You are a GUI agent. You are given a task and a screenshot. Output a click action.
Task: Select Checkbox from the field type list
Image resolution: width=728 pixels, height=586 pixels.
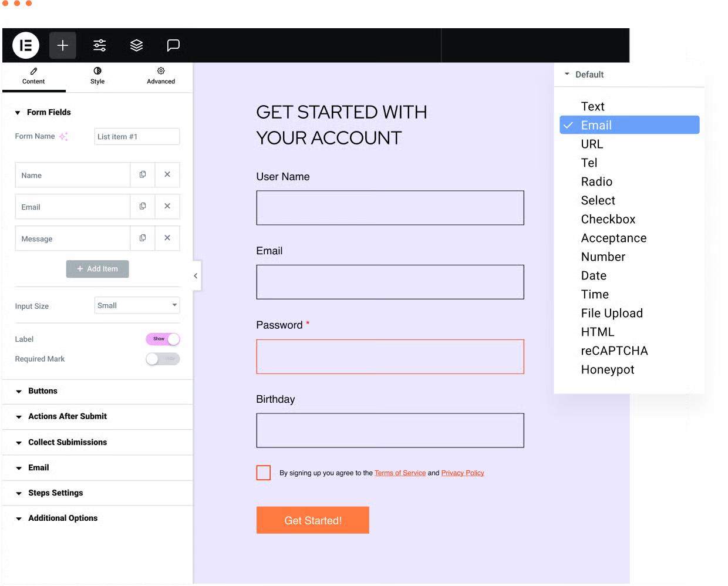[608, 219]
